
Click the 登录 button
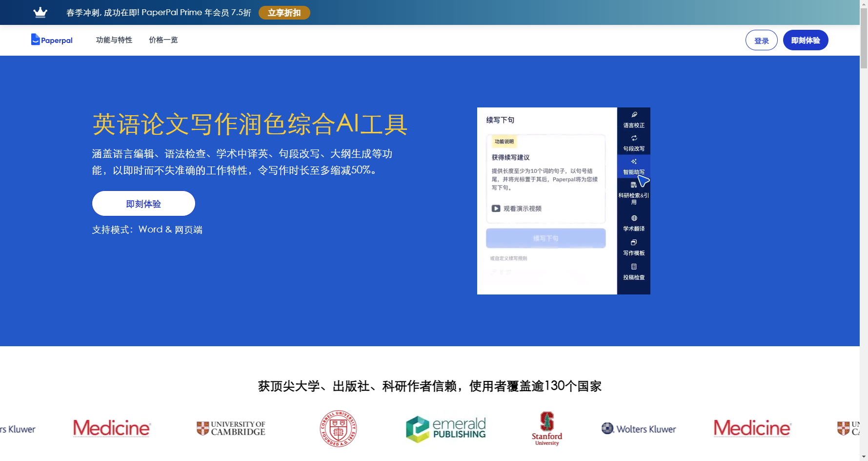[x=761, y=41]
